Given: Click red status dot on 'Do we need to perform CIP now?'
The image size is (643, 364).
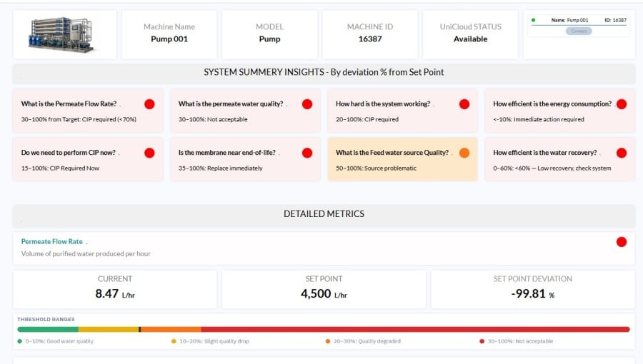Looking at the screenshot, I should [x=149, y=153].
